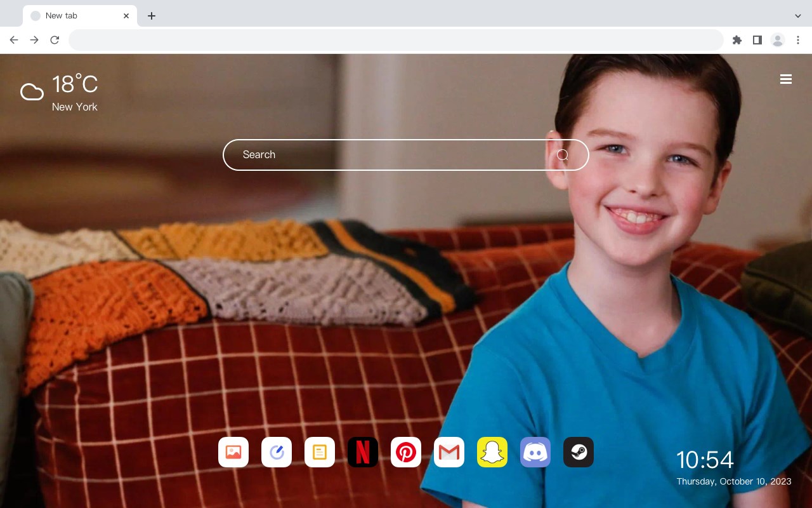Screen dimensions: 812x508
Task: Close the New tab tab
Action: pos(126,16)
